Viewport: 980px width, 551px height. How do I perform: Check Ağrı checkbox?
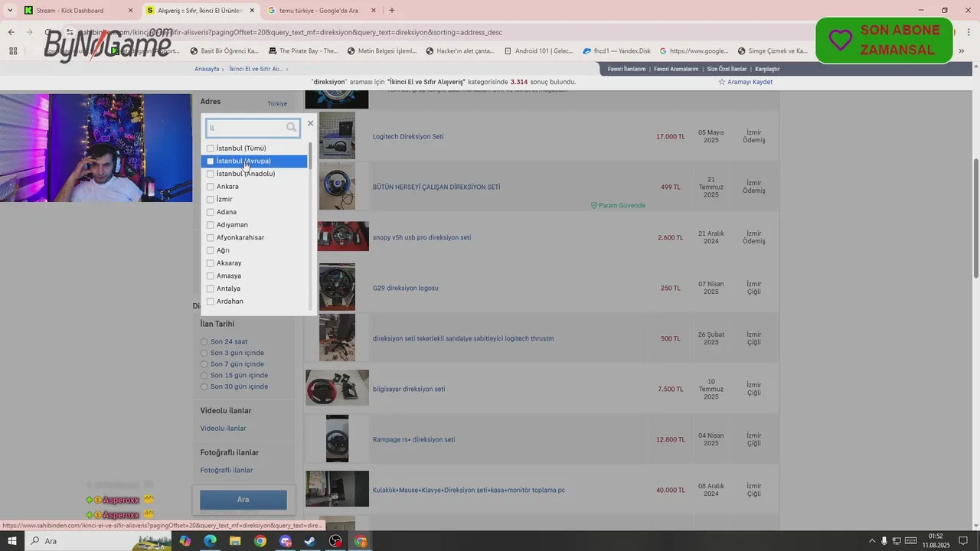(x=211, y=250)
